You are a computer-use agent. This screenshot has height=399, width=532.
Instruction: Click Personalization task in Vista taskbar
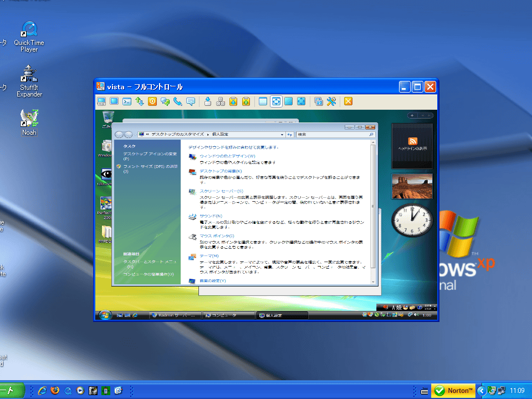(x=282, y=315)
